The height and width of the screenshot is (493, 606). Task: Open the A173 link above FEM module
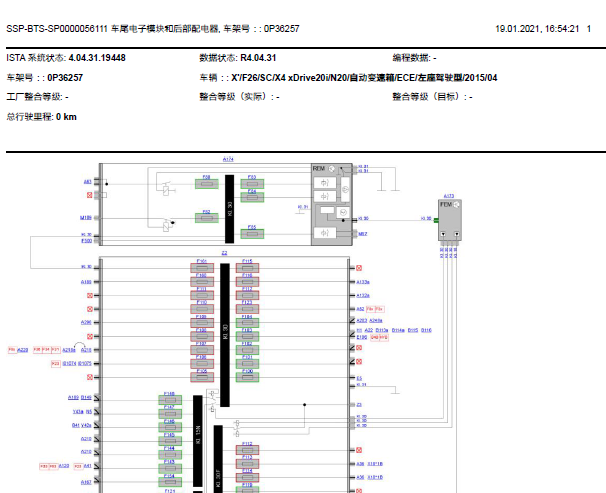pyautogui.click(x=449, y=196)
